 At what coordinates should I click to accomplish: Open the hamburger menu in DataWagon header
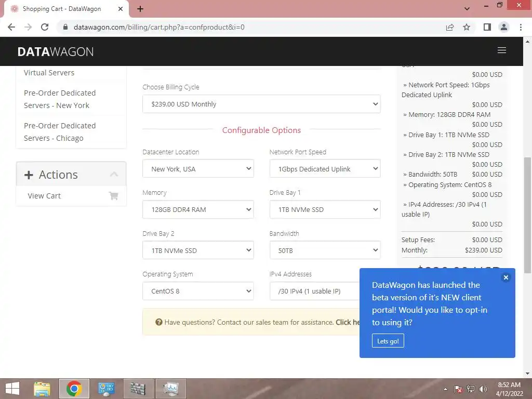501,50
